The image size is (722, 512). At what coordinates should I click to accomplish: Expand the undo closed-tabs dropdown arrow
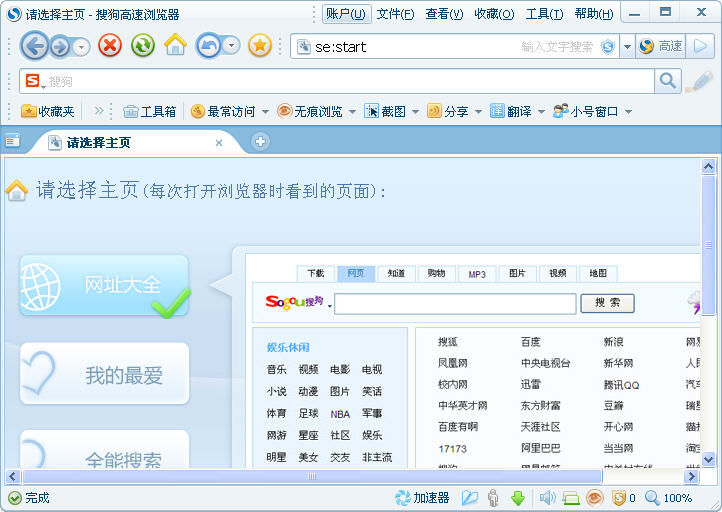(x=232, y=46)
